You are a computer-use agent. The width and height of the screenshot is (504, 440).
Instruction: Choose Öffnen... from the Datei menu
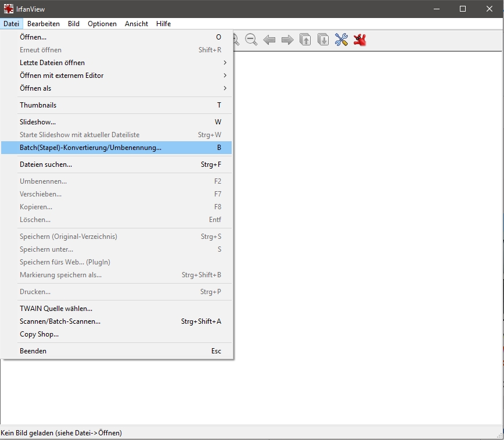[116, 37]
